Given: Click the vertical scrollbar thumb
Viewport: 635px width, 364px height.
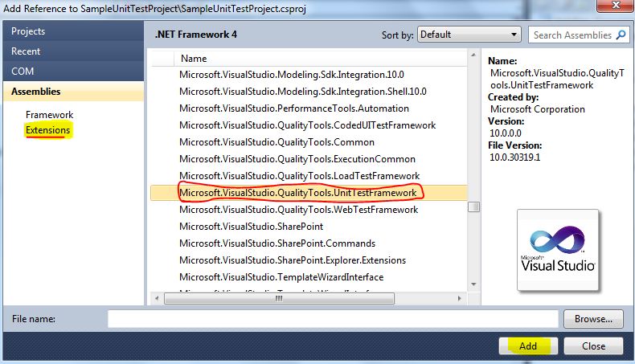Looking at the screenshot, I should coord(473,207).
